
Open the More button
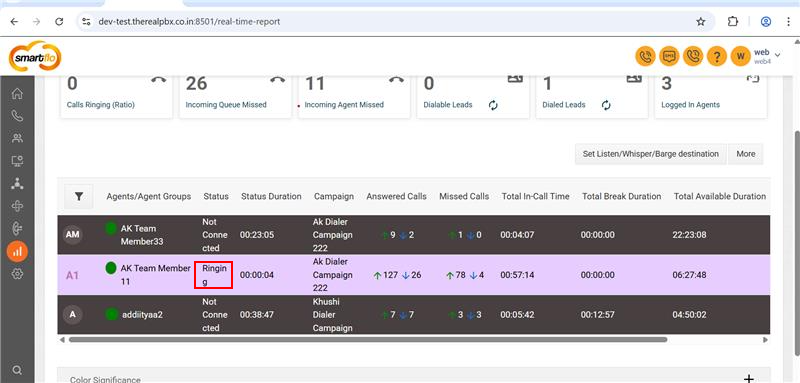coord(745,154)
